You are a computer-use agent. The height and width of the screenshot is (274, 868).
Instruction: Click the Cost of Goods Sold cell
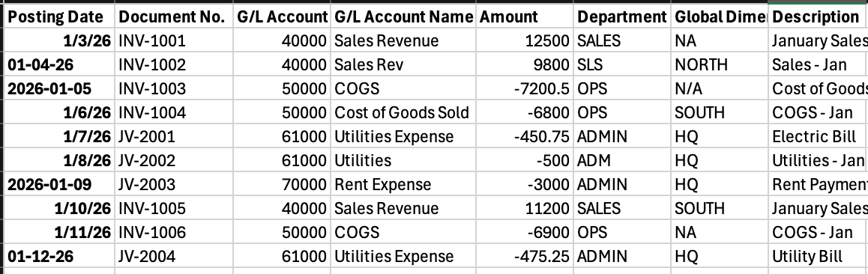[x=403, y=113]
